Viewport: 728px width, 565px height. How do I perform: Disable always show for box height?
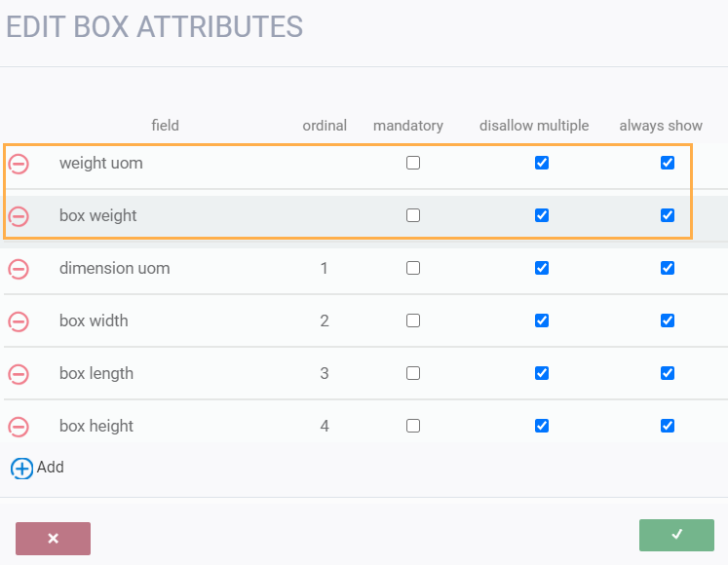pos(668,426)
